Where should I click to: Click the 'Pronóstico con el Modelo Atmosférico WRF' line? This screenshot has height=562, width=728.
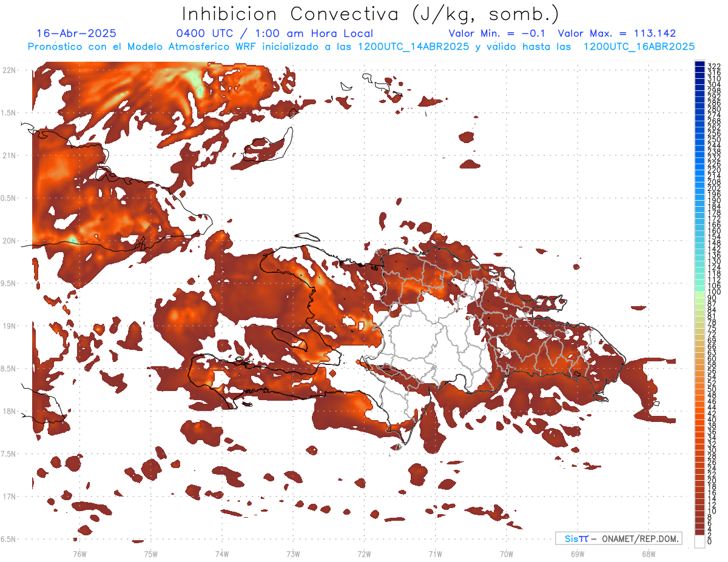pos(362,47)
